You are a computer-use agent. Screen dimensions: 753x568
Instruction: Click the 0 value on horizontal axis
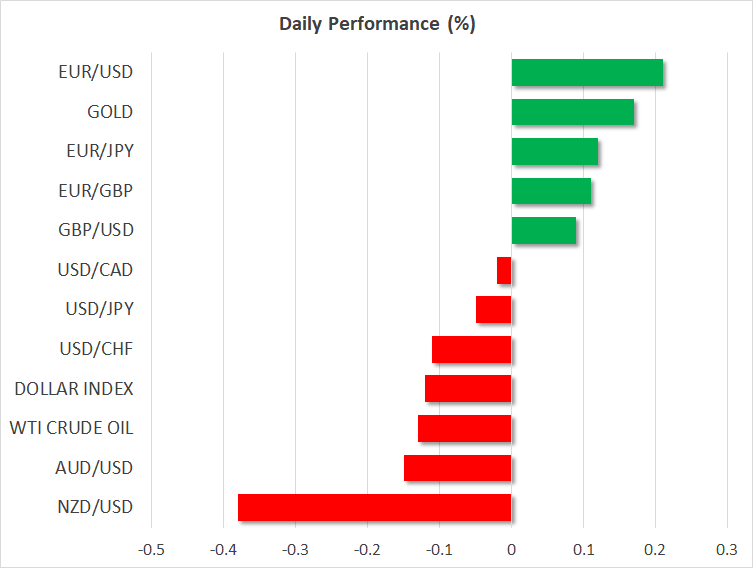511,550
